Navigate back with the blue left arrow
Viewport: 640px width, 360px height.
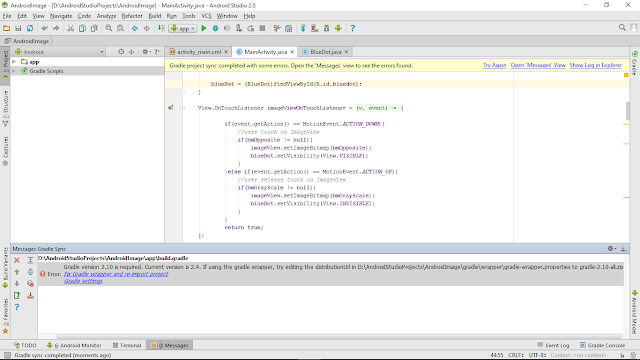(135, 28)
